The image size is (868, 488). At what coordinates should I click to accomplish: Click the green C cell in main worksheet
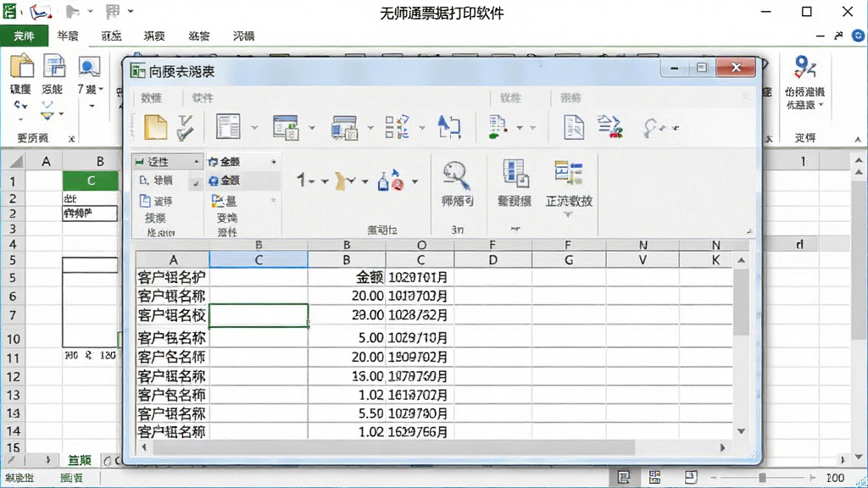pyautogui.click(x=91, y=180)
